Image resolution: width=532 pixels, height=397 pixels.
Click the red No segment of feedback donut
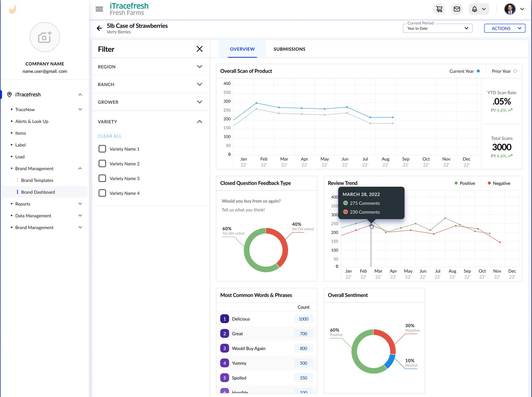(284, 244)
